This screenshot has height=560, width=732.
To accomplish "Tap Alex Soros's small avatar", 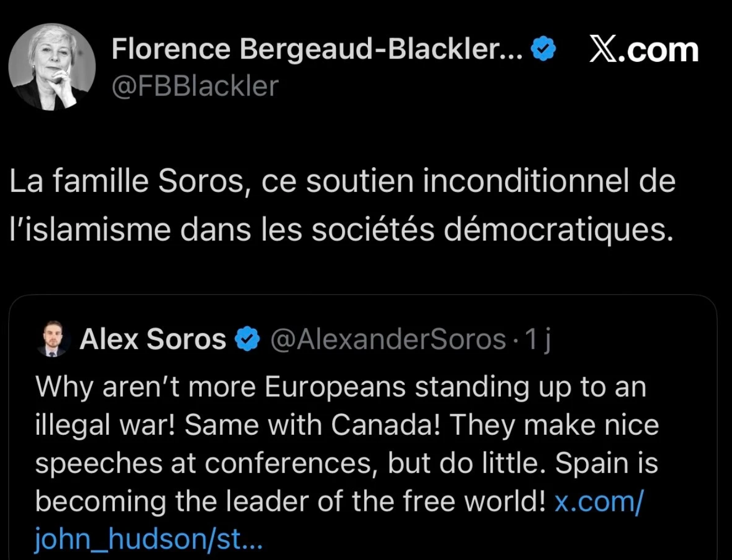I will 53,339.
